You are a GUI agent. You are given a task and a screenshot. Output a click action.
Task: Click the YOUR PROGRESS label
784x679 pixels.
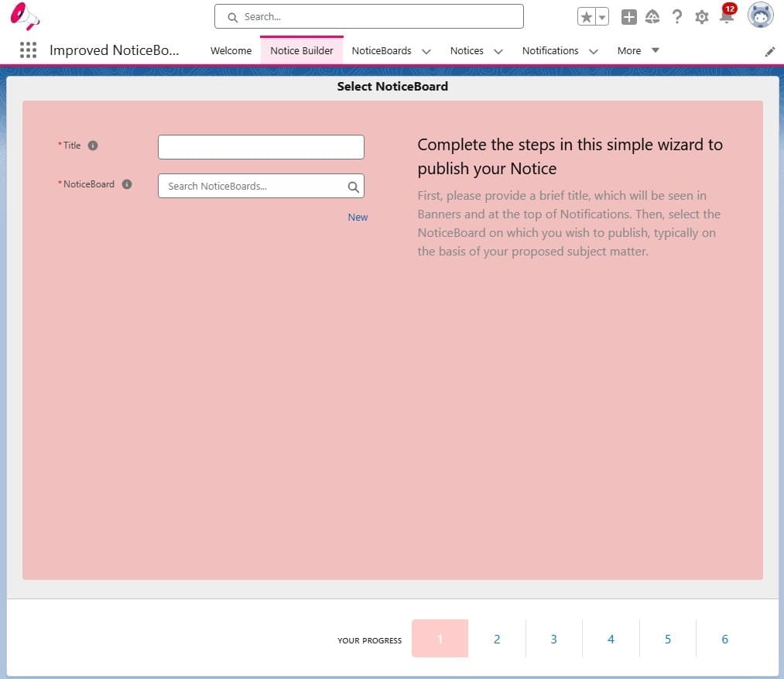pos(369,640)
